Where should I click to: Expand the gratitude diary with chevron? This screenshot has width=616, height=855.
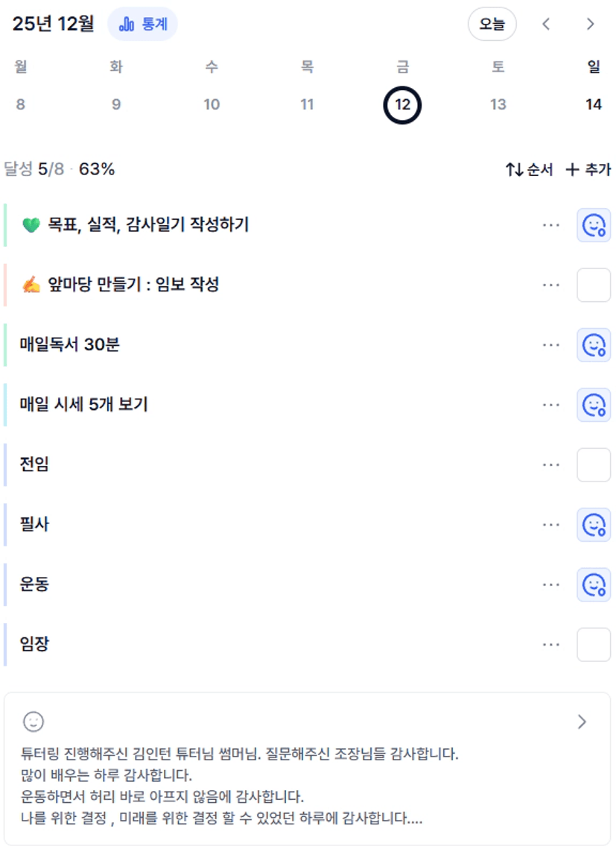582,721
